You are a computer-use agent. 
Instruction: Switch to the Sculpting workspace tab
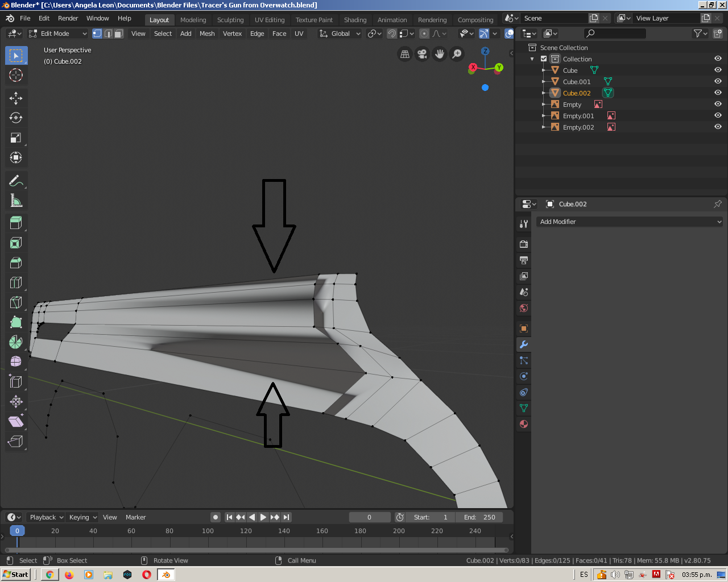[x=230, y=20]
